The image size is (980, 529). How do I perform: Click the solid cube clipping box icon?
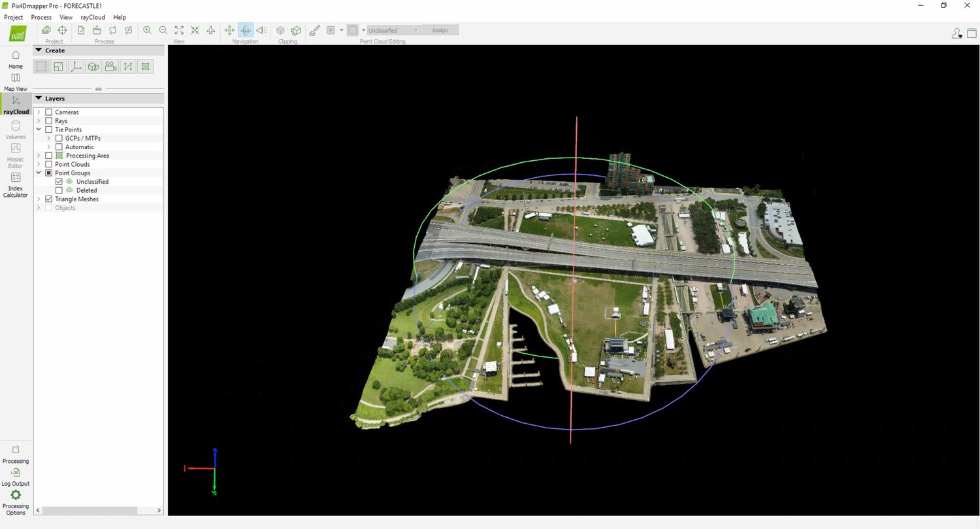tap(280, 30)
